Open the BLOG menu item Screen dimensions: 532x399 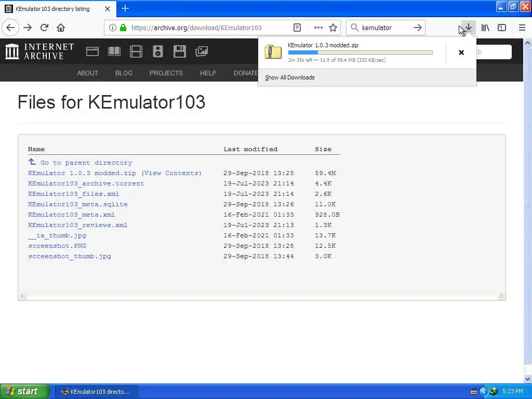[124, 73]
